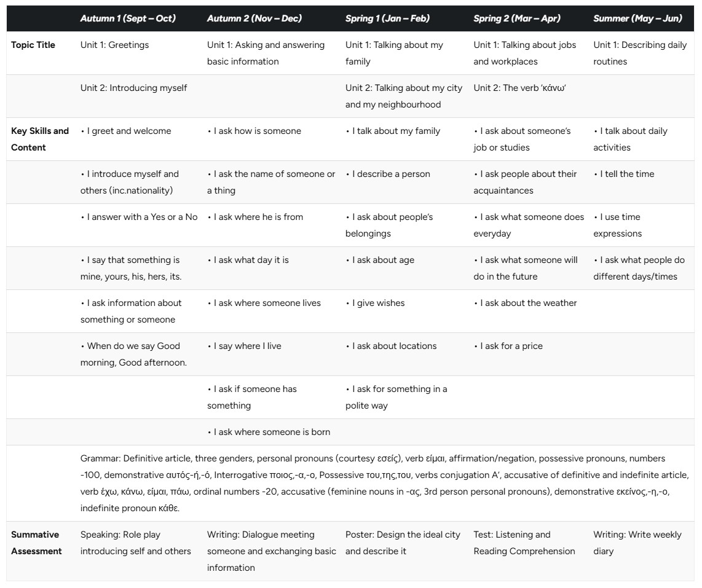The width and height of the screenshot is (702, 588).
Task: Select the Spring 2 (Mar – Apr) header
Action: (x=516, y=18)
